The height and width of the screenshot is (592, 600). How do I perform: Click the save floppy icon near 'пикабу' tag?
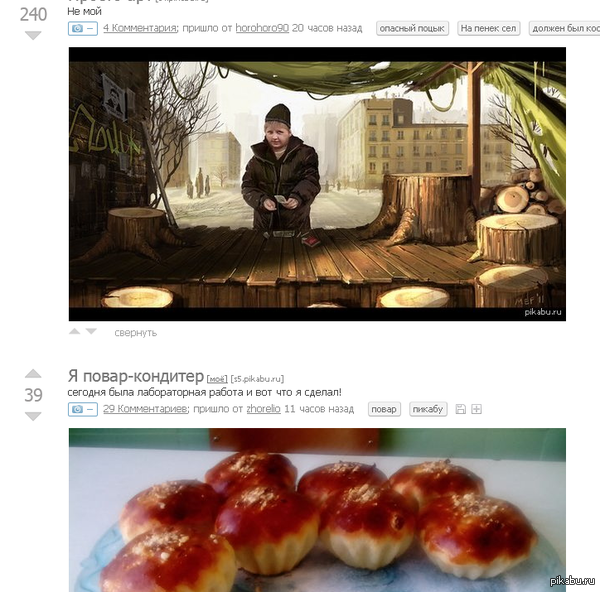point(461,409)
